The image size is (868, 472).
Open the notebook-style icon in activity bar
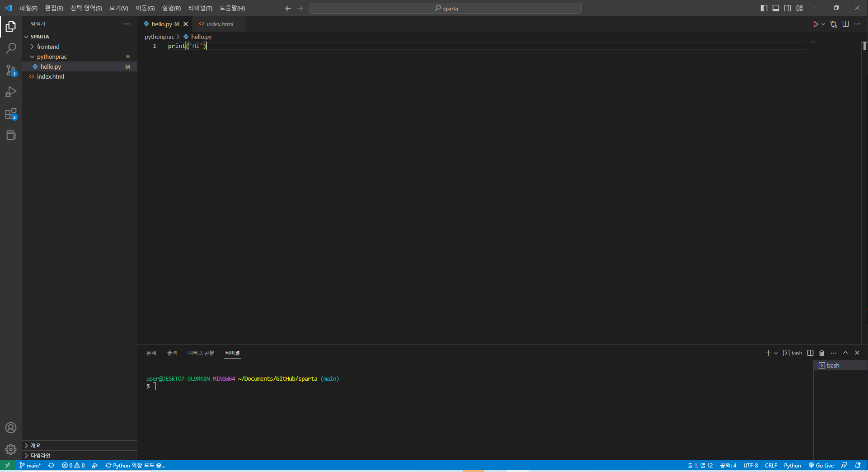11,135
